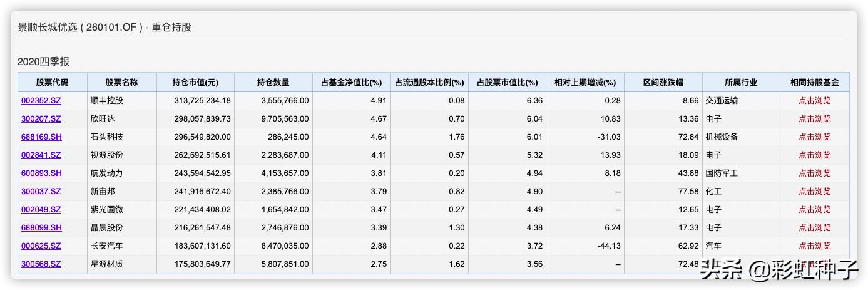Click the industry cell 机械设备
The height and width of the screenshot is (290, 868).
722,137
